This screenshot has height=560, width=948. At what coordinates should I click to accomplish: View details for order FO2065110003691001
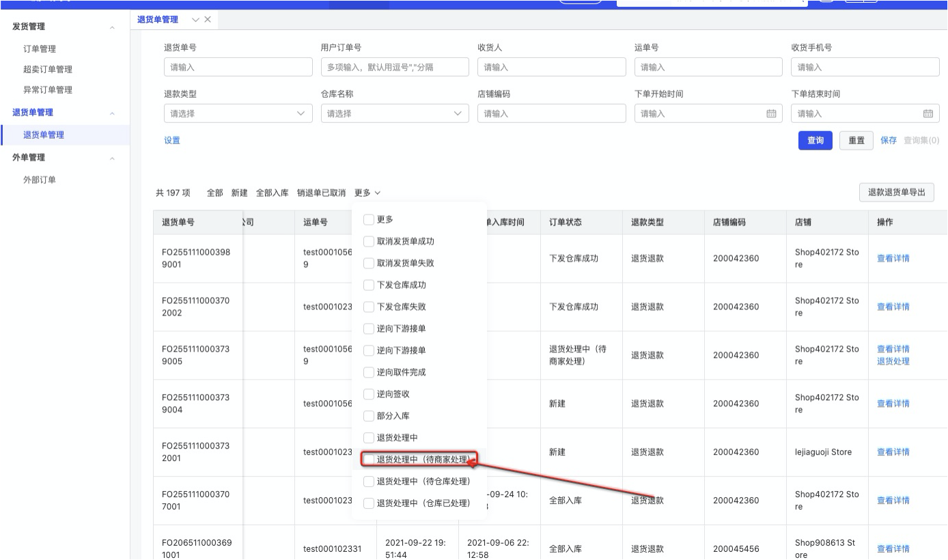[x=893, y=550]
